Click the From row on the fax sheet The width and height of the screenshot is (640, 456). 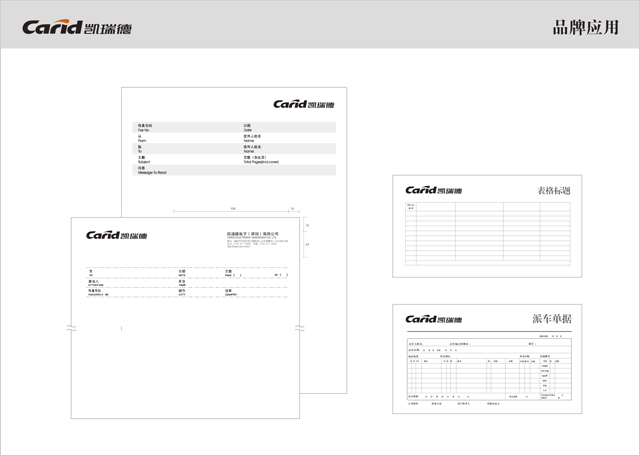pyautogui.click(x=145, y=138)
